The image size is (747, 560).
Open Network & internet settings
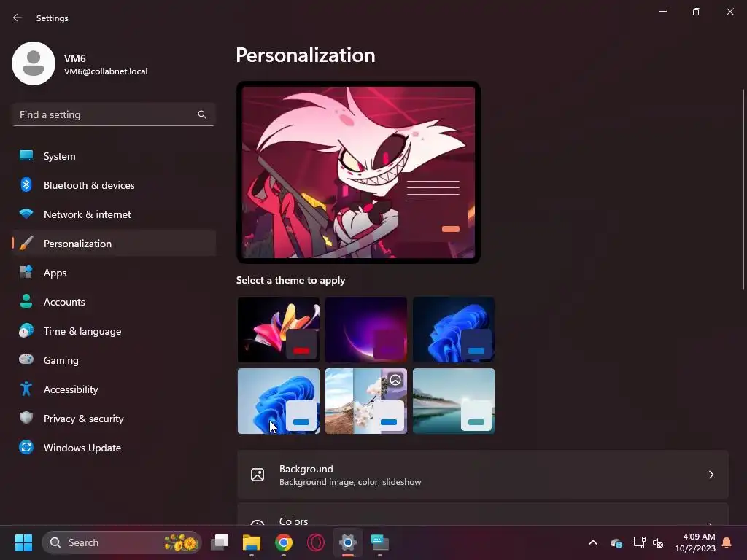coord(113,214)
